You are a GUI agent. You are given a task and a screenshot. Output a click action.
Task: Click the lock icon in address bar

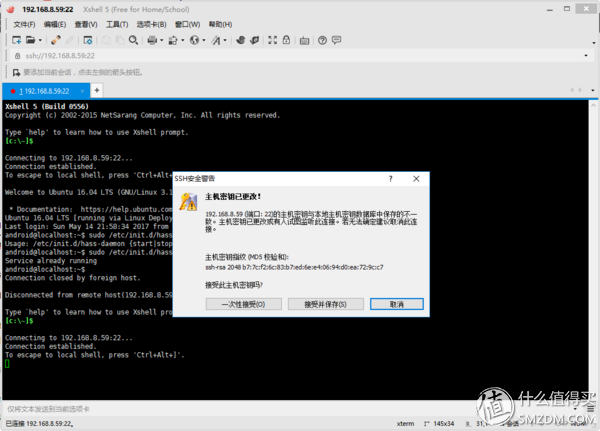point(18,56)
